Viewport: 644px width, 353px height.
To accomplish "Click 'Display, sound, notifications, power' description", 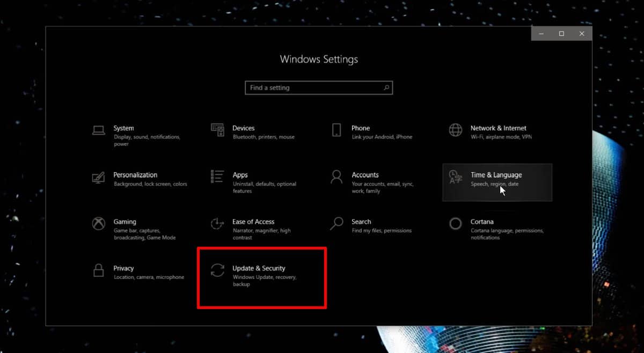I will [x=147, y=141].
